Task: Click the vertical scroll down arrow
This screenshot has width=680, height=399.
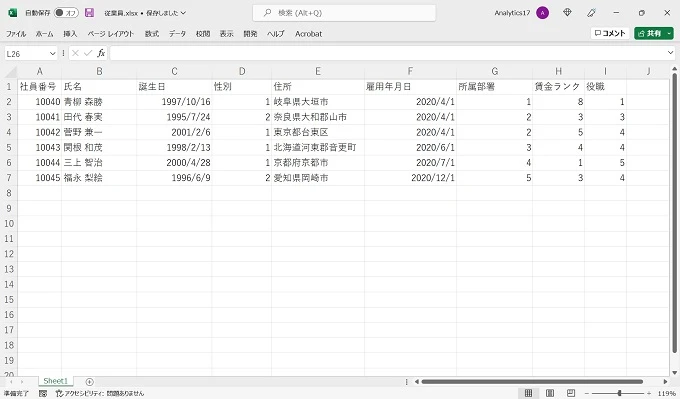Action: [x=674, y=373]
